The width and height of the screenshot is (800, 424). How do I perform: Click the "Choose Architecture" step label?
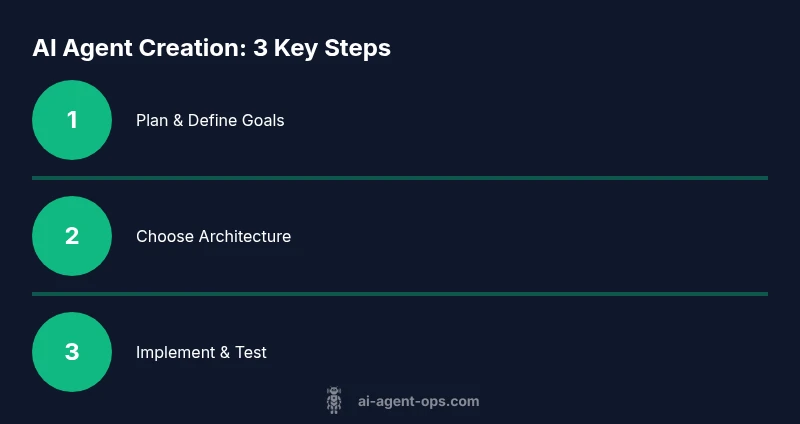tap(213, 237)
